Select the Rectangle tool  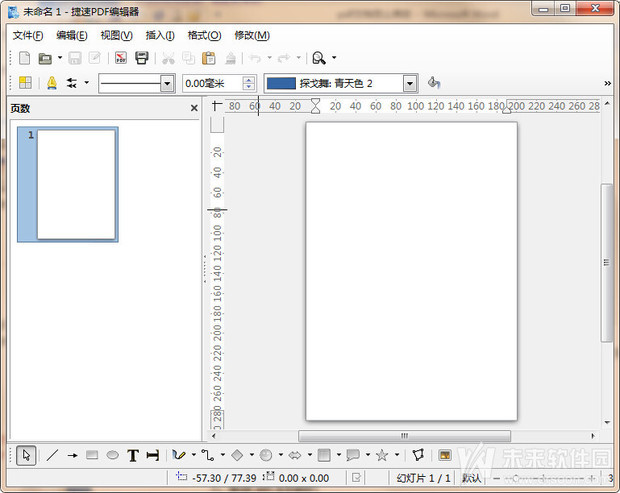pyautogui.click(x=92, y=455)
